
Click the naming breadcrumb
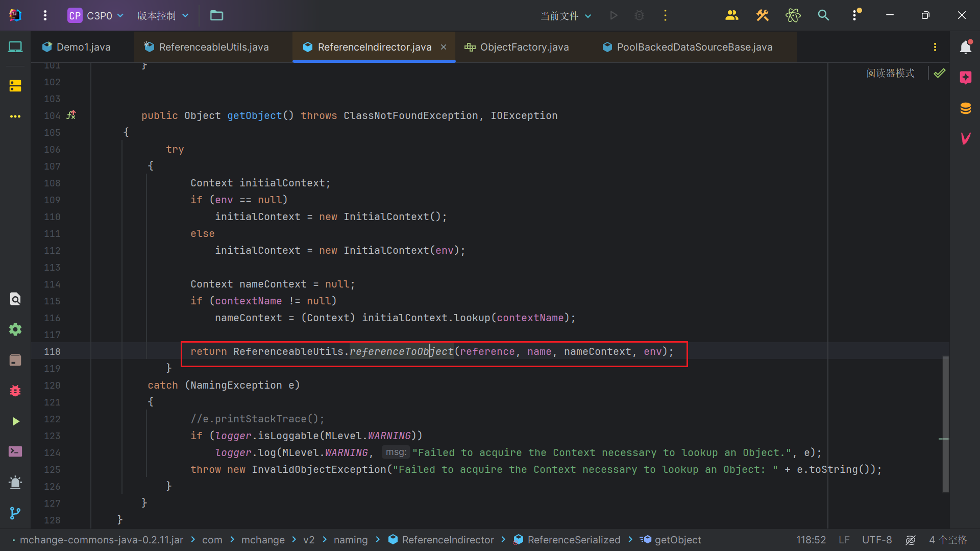[351, 540]
